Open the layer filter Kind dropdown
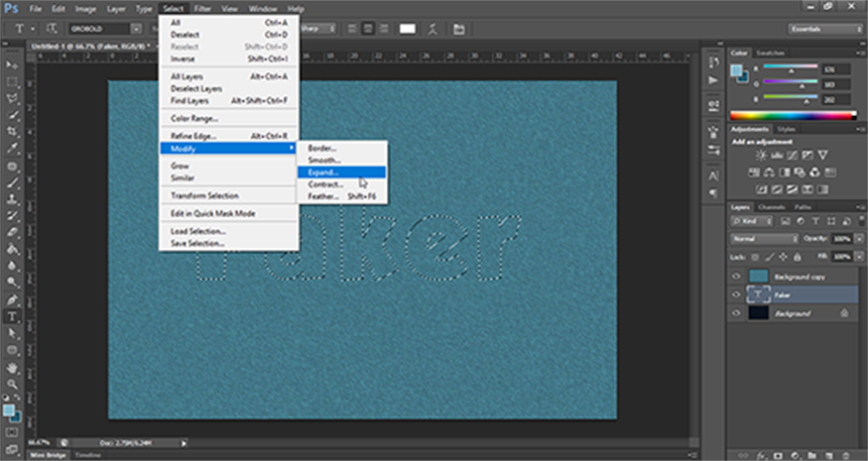 coord(751,221)
